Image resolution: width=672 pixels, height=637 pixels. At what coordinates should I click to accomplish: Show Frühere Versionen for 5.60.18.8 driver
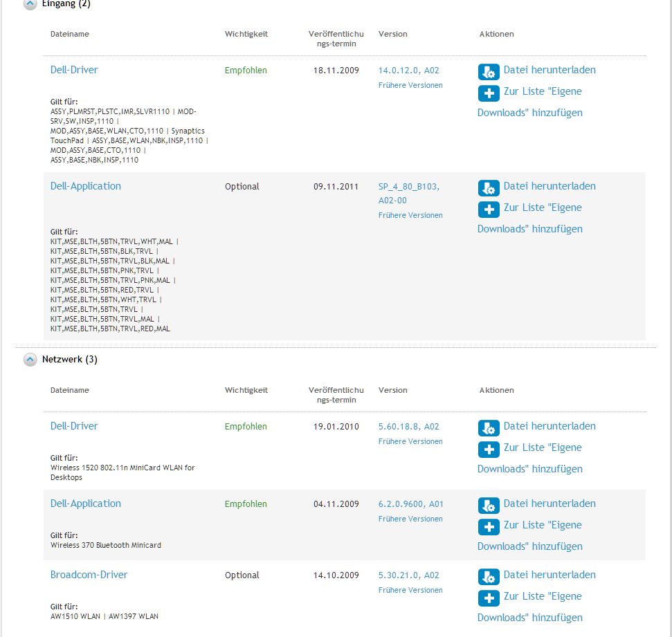tap(410, 441)
